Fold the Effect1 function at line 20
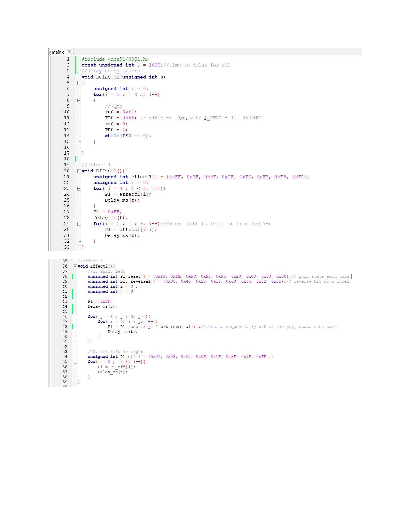This screenshot has height=532, width=411. tap(79, 171)
